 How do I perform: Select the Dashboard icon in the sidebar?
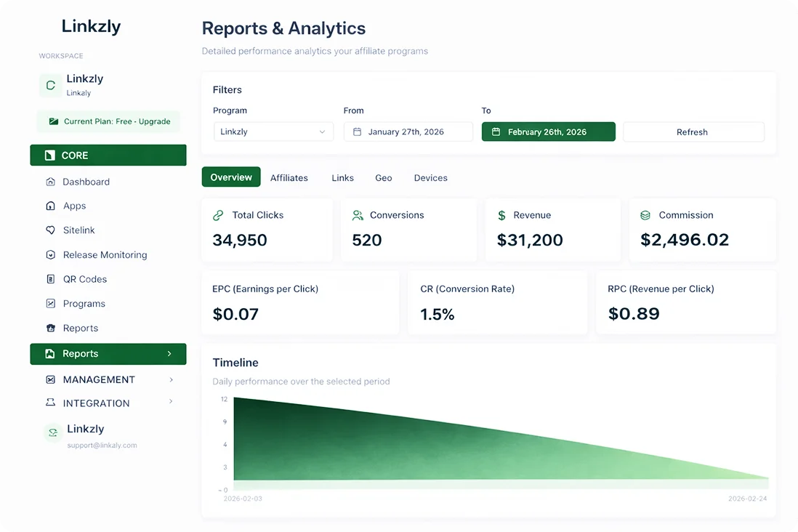[51, 182]
